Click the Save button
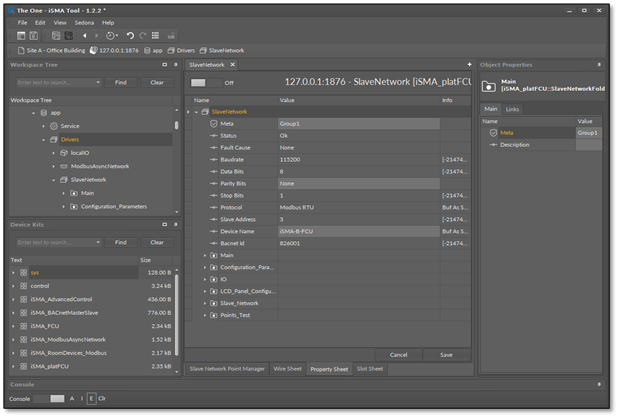This screenshot has height=417, width=618. (446, 354)
